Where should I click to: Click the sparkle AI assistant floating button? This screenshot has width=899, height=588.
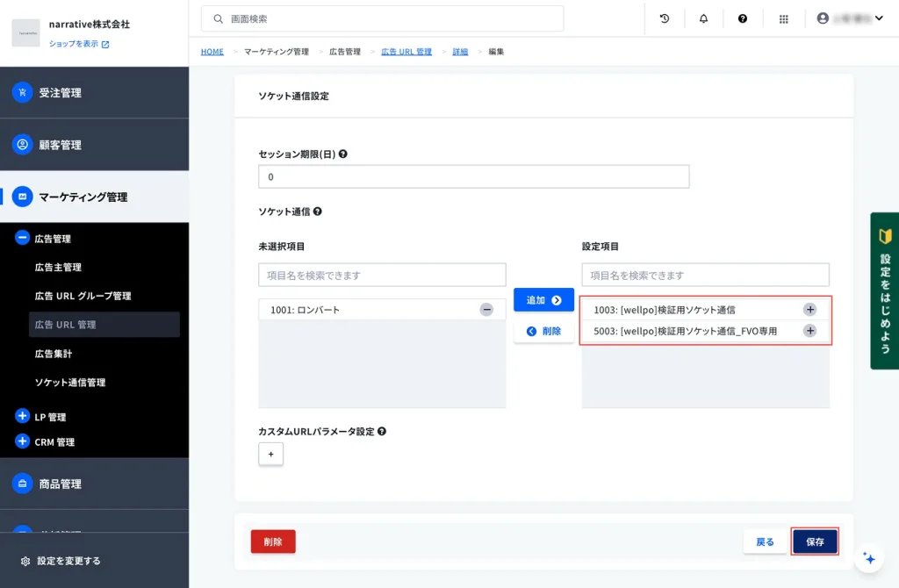(x=869, y=558)
